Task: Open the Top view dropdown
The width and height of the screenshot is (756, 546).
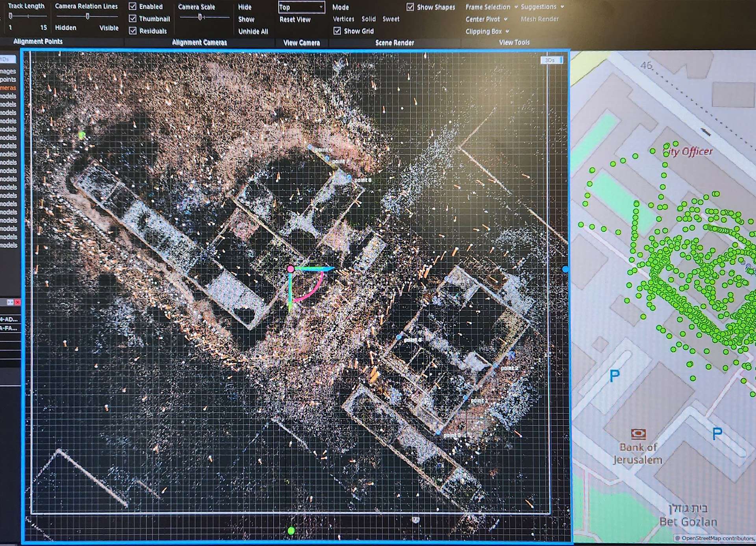Action: [301, 7]
